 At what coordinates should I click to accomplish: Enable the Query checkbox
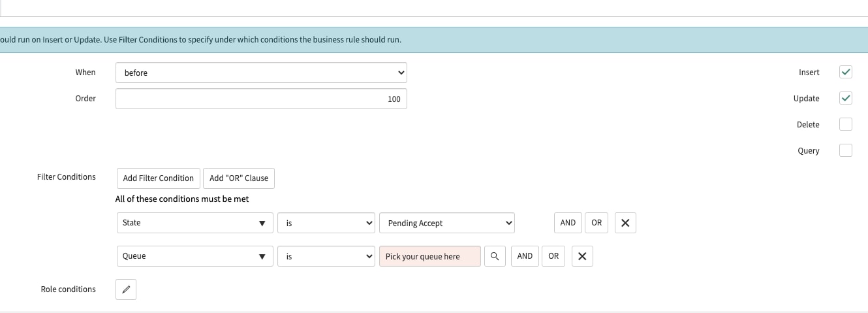846,150
